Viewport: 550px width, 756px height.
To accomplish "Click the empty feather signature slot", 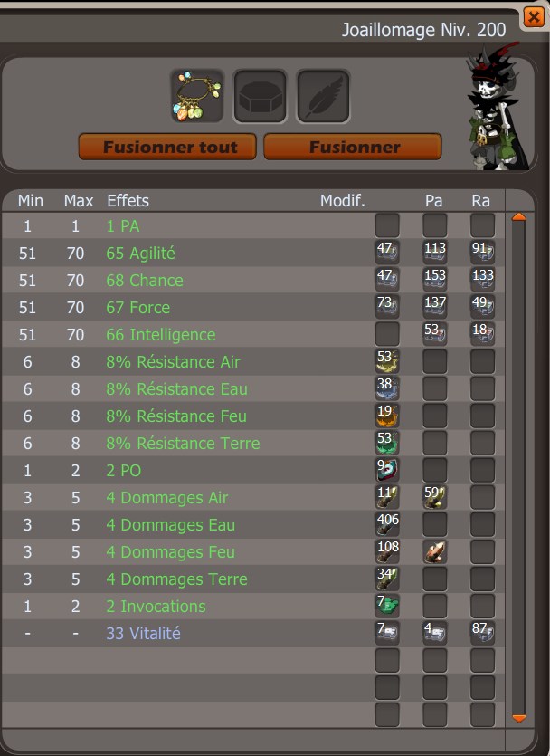I will [x=323, y=96].
